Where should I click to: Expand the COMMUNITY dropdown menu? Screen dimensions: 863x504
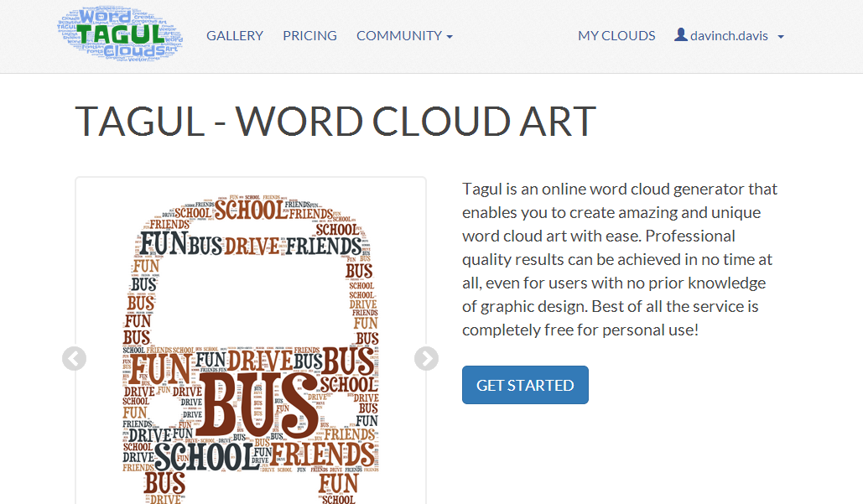(x=404, y=36)
